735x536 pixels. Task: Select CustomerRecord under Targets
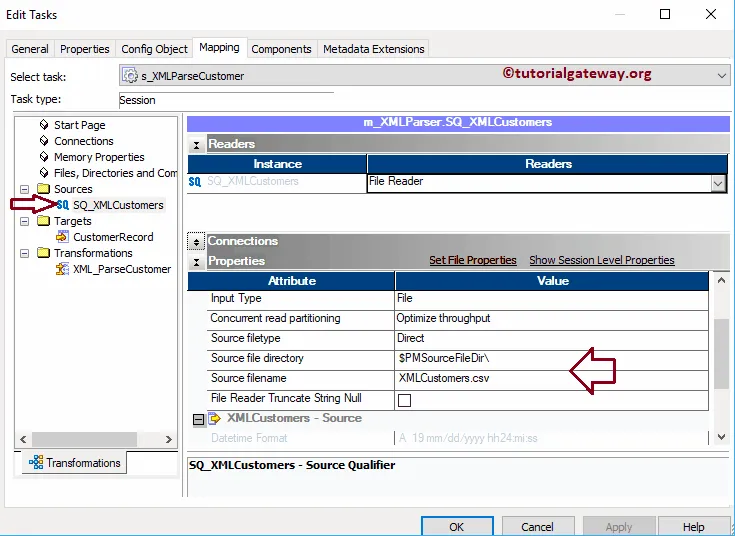(x=113, y=237)
